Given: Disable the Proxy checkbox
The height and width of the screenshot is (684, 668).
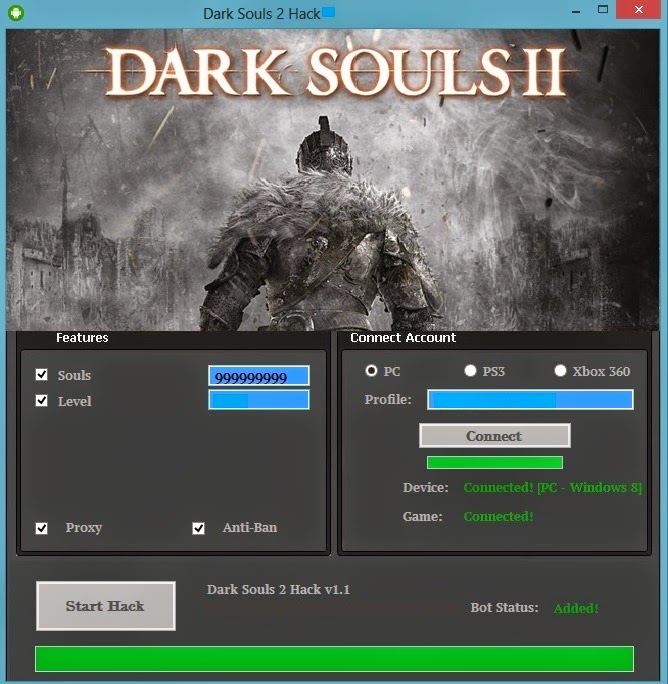Looking at the screenshot, I should [x=41, y=528].
